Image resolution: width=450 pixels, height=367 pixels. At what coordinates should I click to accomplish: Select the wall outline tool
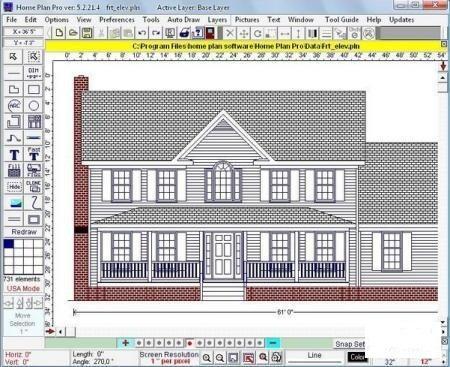14,122
